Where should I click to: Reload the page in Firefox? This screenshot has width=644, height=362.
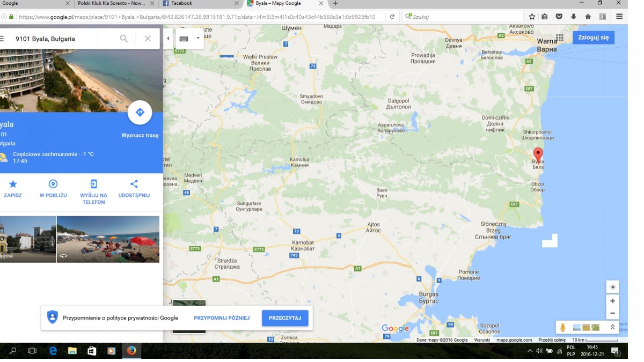pos(392,17)
